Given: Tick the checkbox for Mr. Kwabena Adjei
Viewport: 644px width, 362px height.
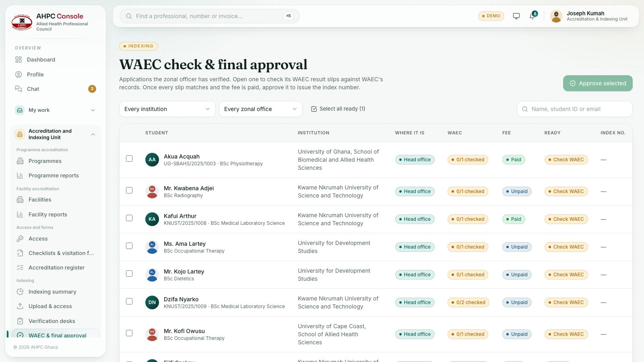Looking at the screenshot, I should (x=129, y=190).
